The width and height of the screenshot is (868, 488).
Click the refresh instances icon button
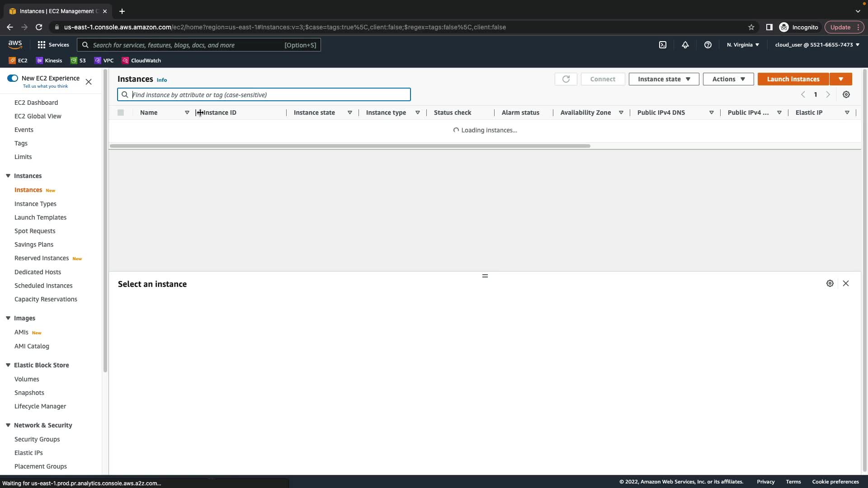coord(566,79)
